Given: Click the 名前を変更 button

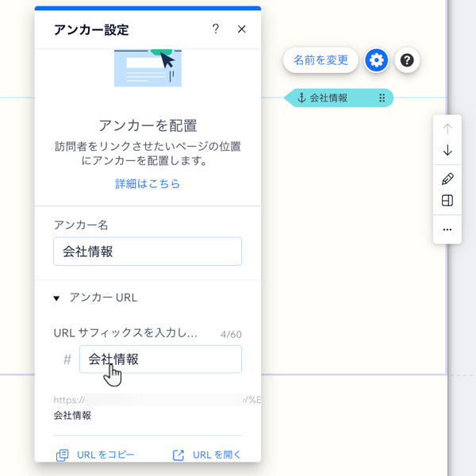Looking at the screenshot, I should pyautogui.click(x=321, y=60).
